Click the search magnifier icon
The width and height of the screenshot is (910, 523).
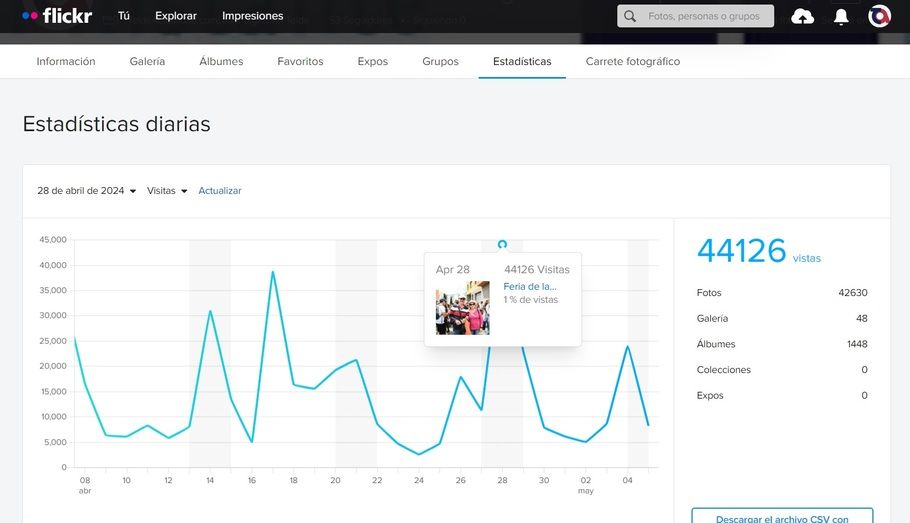(x=630, y=16)
